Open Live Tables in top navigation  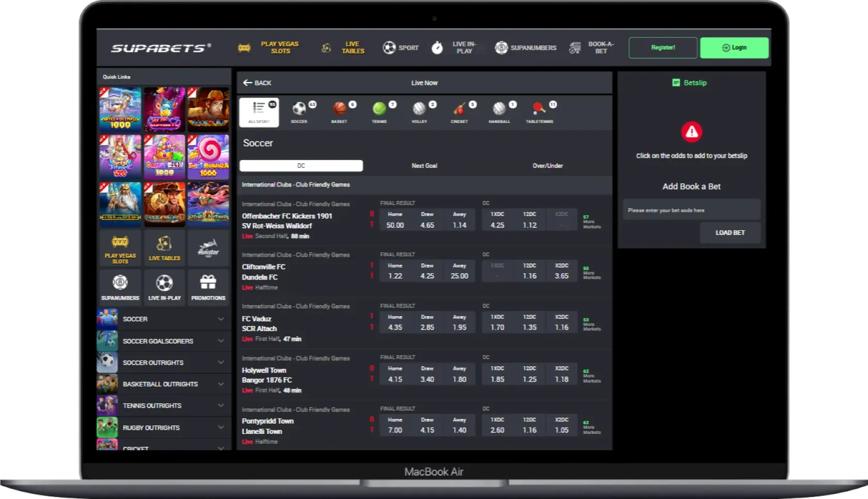point(344,48)
